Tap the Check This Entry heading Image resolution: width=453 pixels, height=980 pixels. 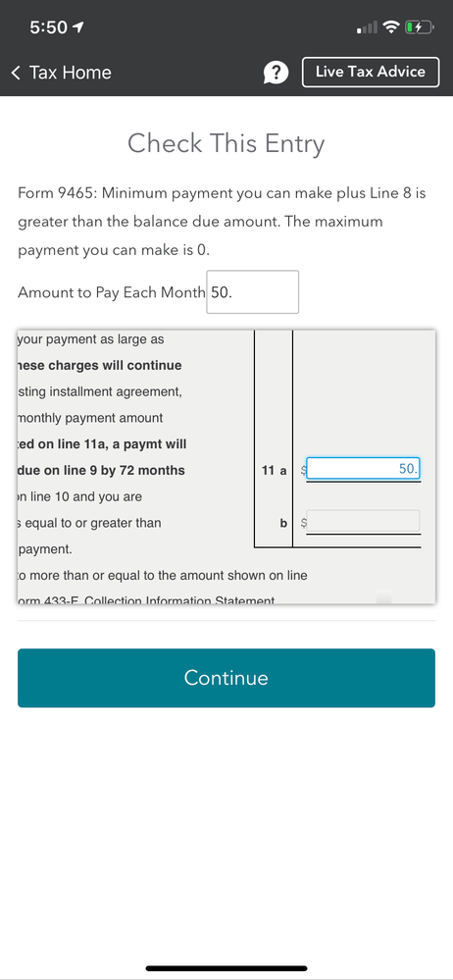pos(226,143)
